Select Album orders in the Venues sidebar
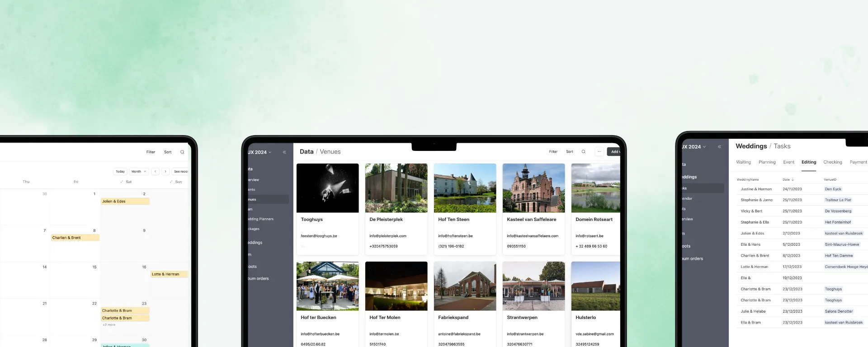 coord(258,279)
